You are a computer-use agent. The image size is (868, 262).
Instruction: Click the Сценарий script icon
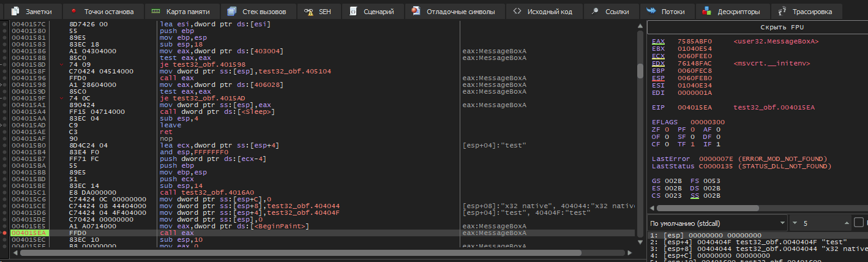pos(354,11)
